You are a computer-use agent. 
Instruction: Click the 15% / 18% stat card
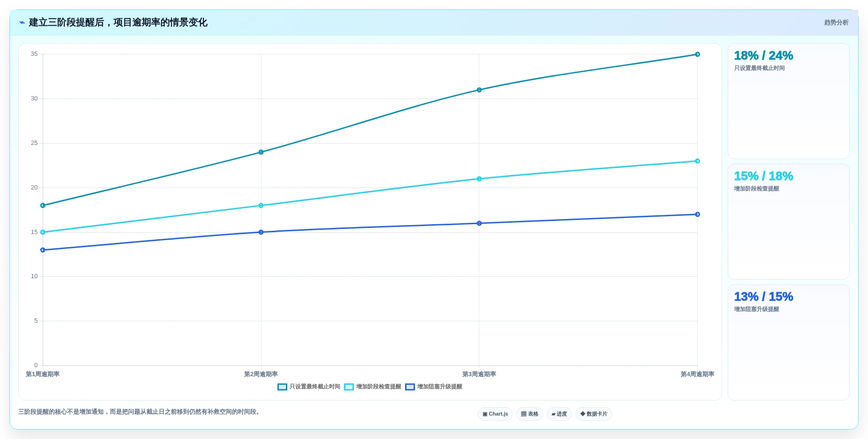[x=788, y=222]
